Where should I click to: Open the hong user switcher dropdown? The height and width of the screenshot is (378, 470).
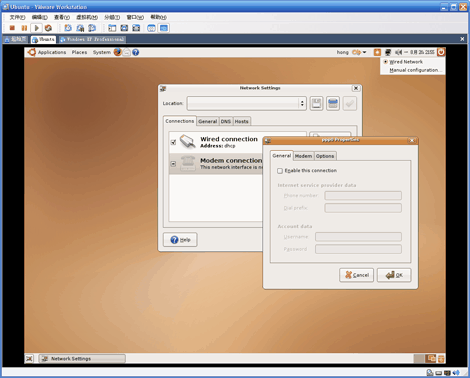(351, 52)
